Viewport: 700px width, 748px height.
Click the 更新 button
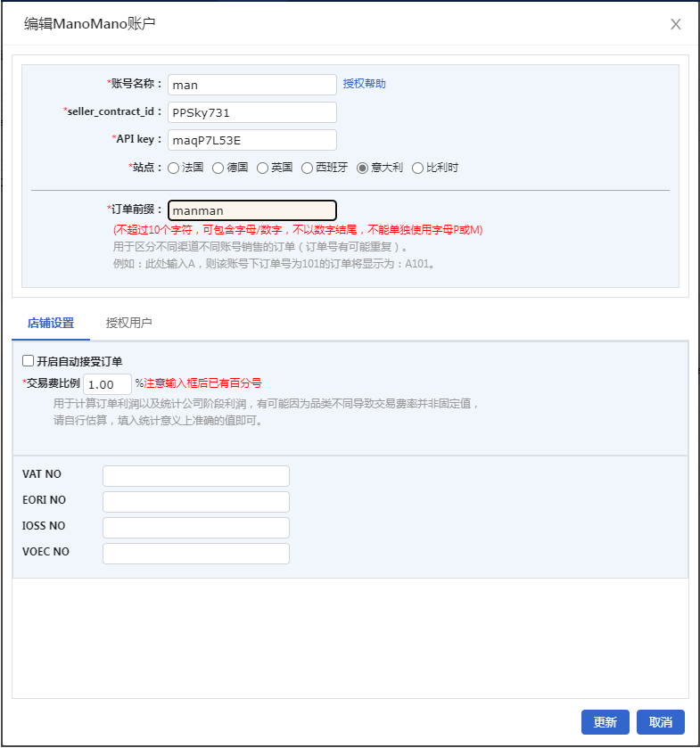pyautogui.click(x=605, y=722)
